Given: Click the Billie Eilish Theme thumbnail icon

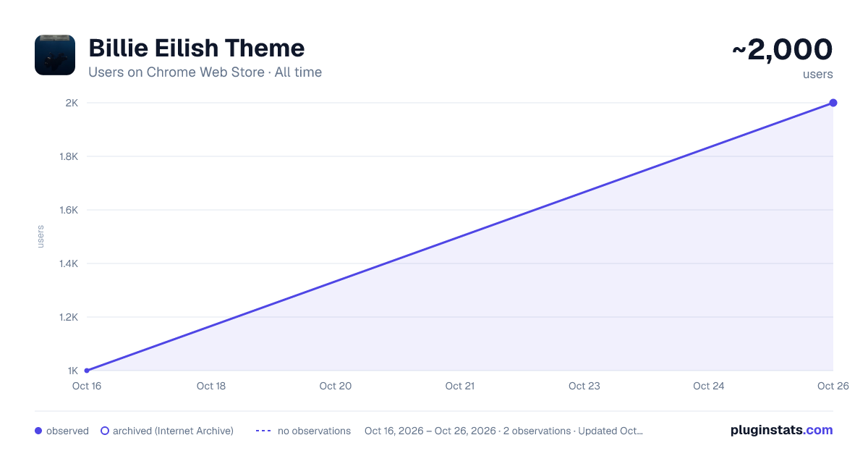Looking at the screenshot, I should click(x=55, y=55).
